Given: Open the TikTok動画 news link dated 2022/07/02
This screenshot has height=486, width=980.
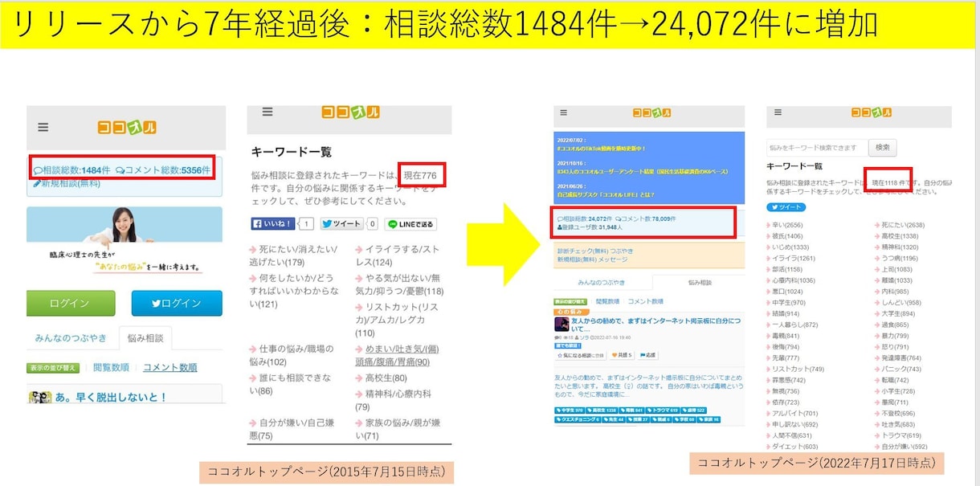Looking at the screenshot, I should (x=602, y=149).
